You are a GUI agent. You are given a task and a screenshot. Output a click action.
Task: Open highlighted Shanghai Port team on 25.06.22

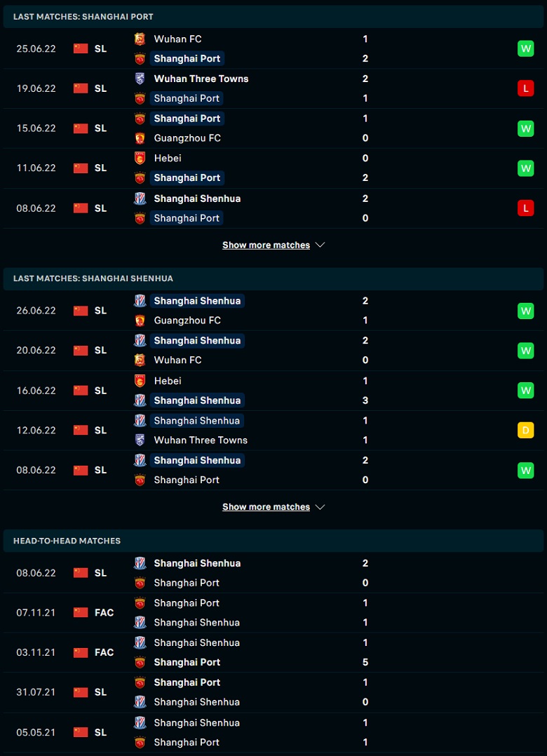coord(187,59)
